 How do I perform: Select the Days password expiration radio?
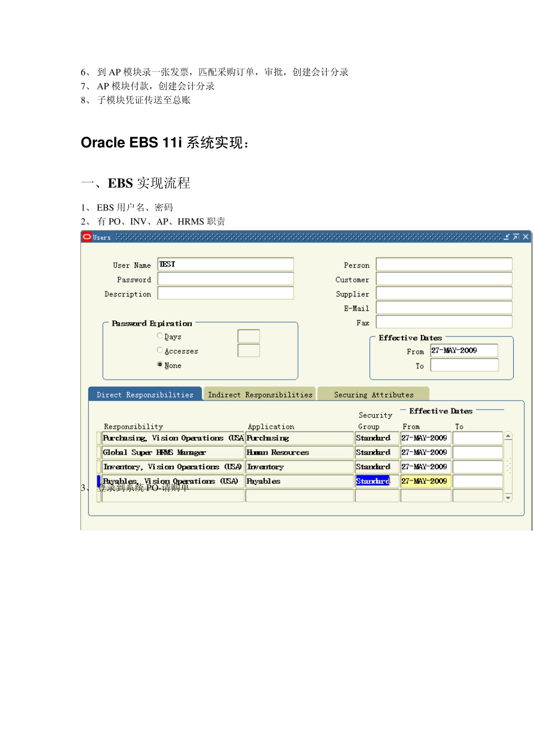click(x=160, y=336)
